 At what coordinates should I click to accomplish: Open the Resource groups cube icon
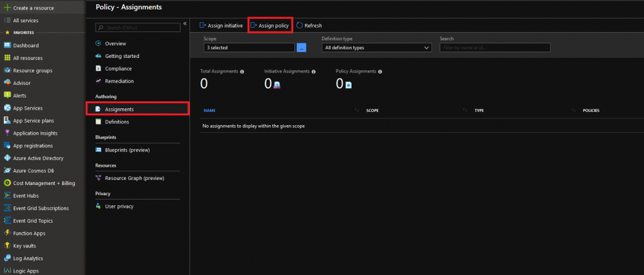(x=7, y=70)
